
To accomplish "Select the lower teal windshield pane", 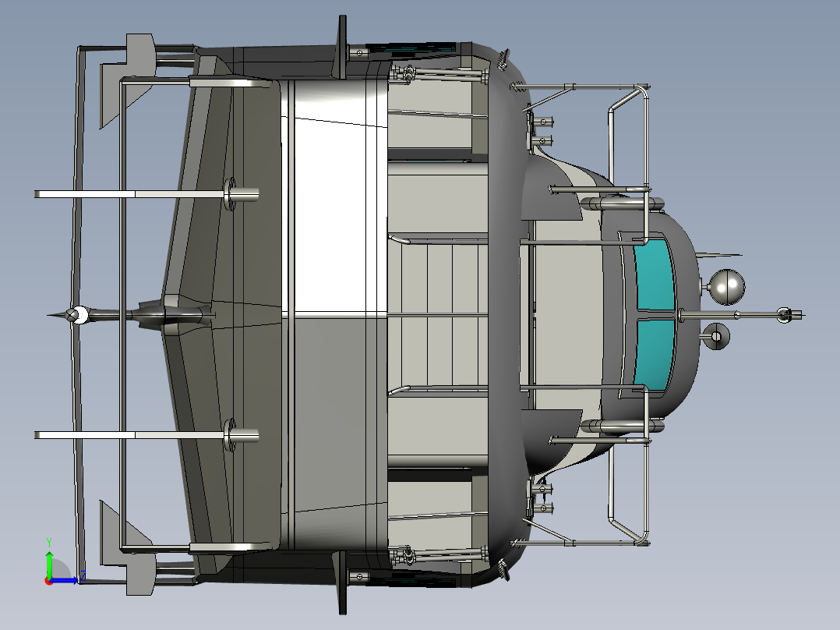I will pos(655,353).
